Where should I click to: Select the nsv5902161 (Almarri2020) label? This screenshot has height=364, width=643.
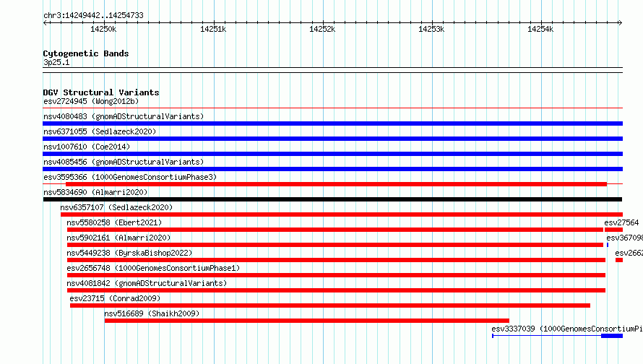pos(118,238)
